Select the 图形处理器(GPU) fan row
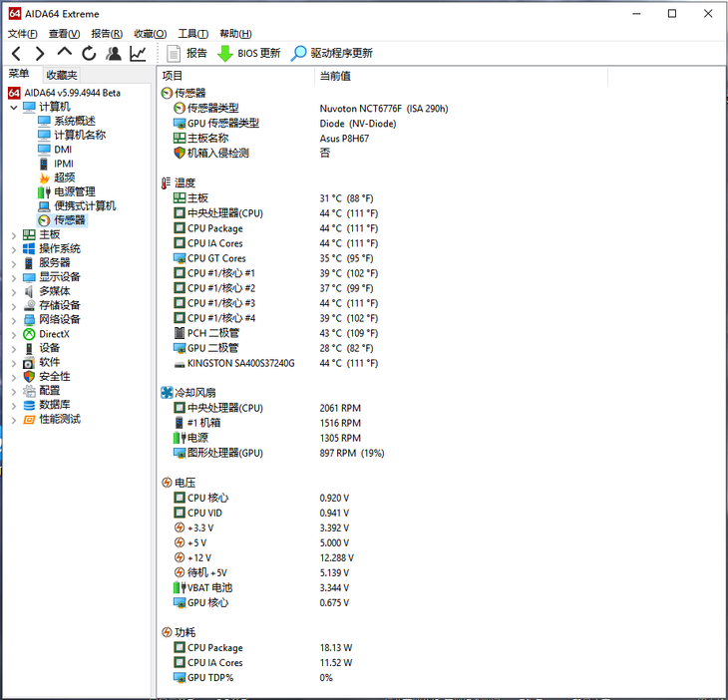 278,453
